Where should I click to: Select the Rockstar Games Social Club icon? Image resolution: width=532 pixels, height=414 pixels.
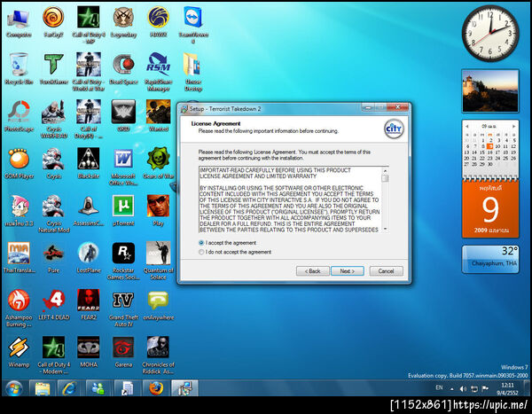123,261
